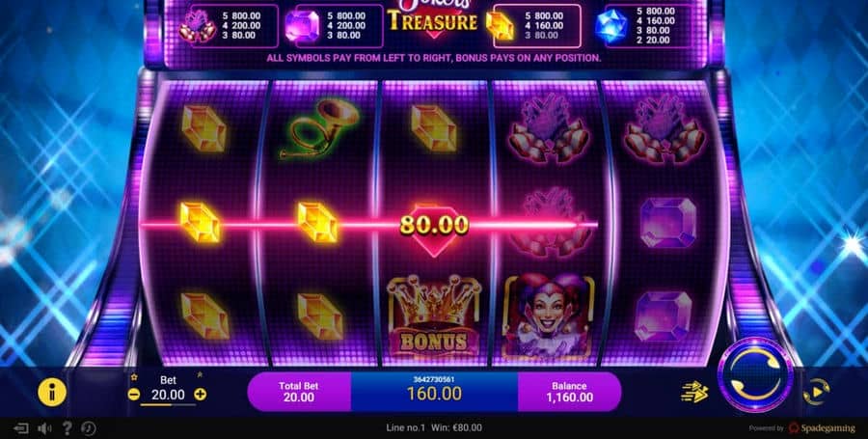Viewport: 868px width, 439px height.
Task: Toggle the music note icon
Action: coord(88,428)
